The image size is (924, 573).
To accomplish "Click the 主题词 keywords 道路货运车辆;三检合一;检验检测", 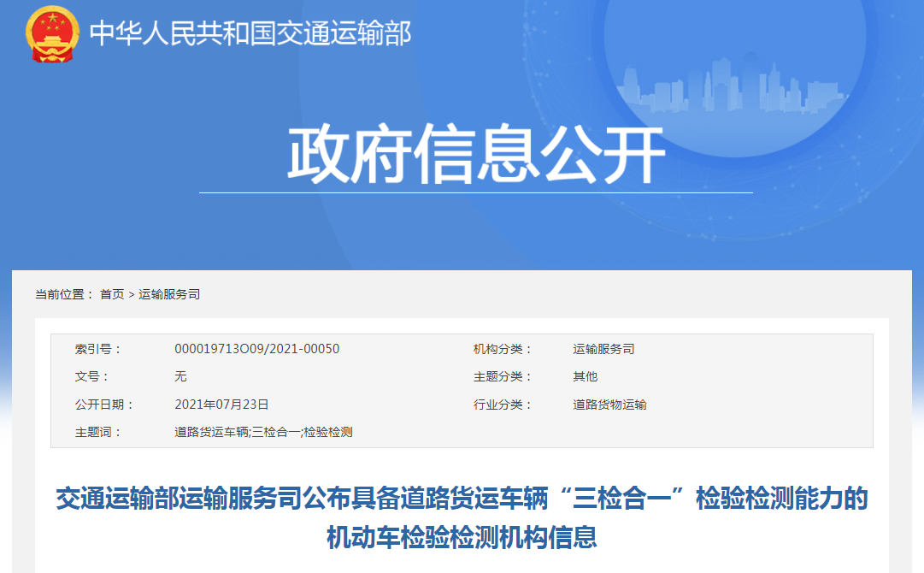I will pyautogui.click(x=263, y=432).
